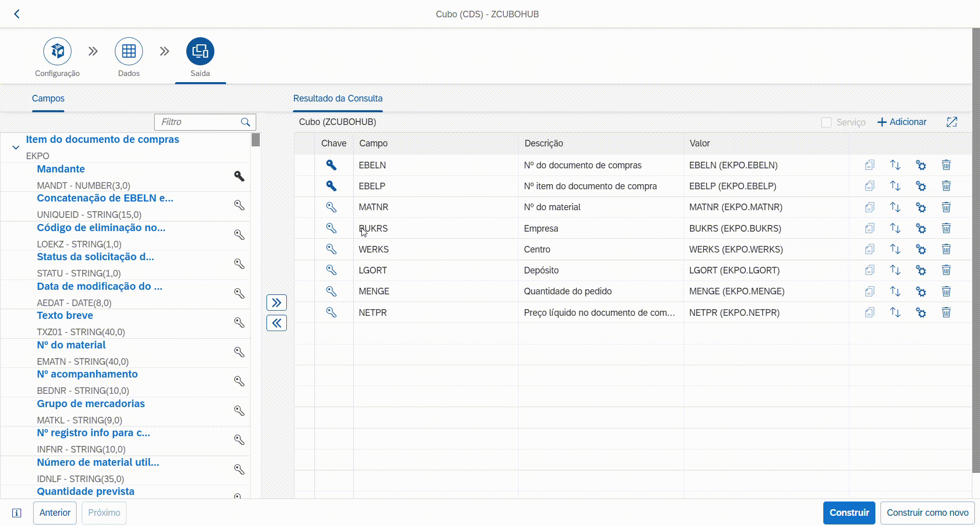Copy the WERKS field row
The height and width of the screenshot is (526, 980).
tap(869, 249)
